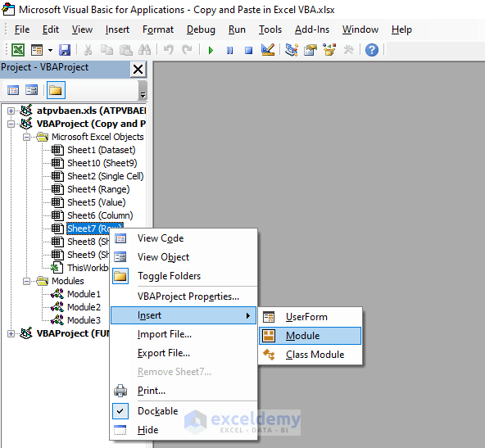Select UserForm in Insert submenu
Screen dimensions: 485x448
click(x=310, y=317)
